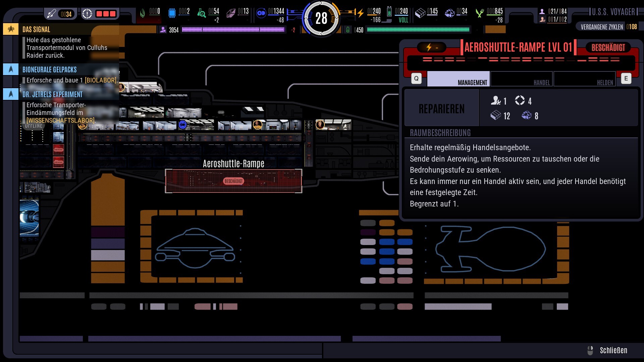Click the torpedo icon showing 0034
The image size is (644, 362).
coord(51,14)
